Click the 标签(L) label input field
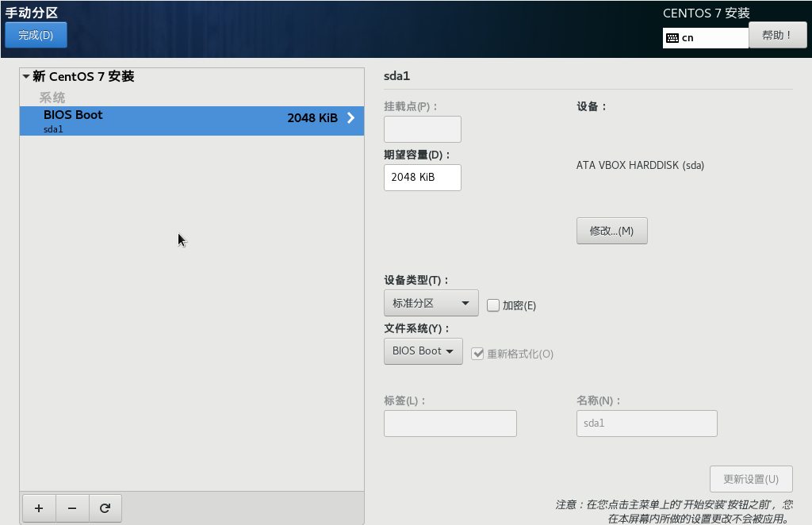 pos(450,423)
